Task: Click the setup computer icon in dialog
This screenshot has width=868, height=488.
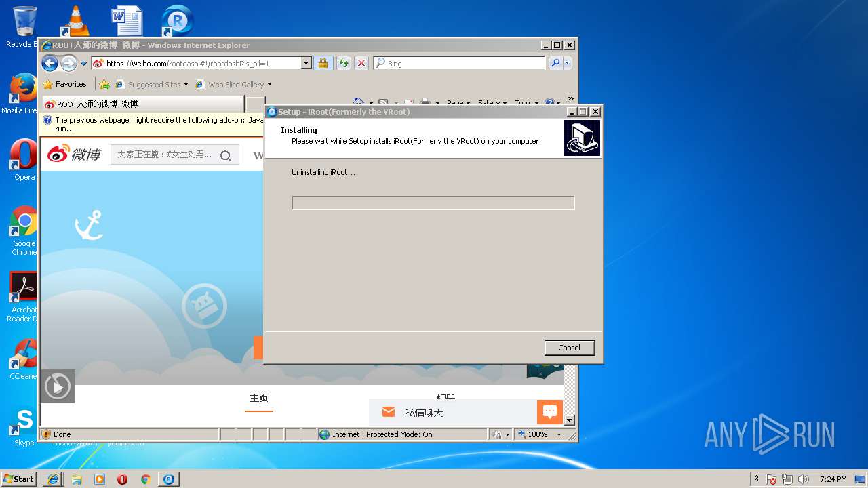Action: [x=582, y=138]
